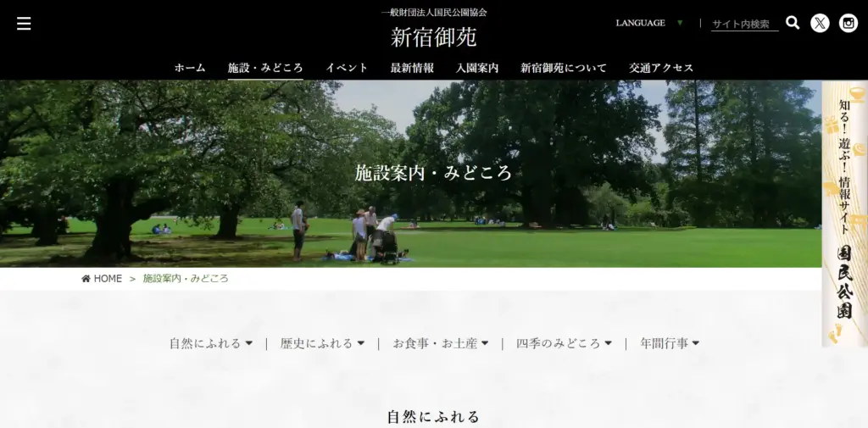868x428 pixels.
Task: Select 施設・みどころ in the navigation bar
Action: [x=265, y=68]
